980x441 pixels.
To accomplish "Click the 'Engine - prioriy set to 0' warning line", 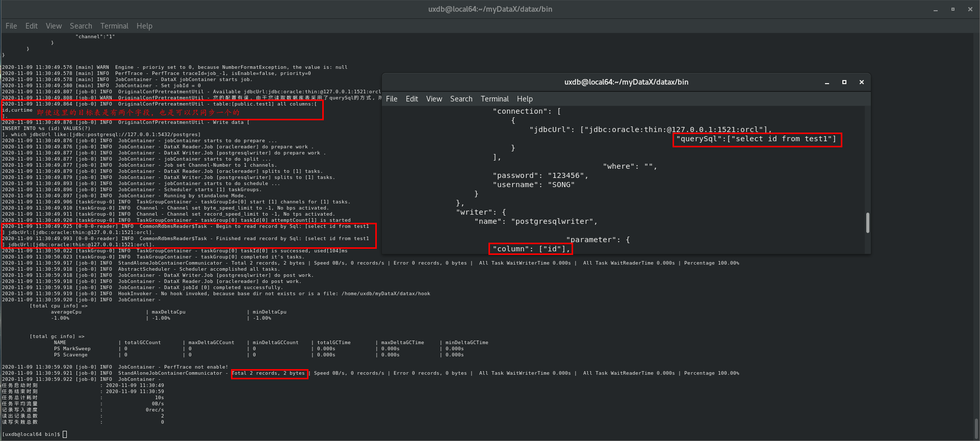I will click(175, 67).
